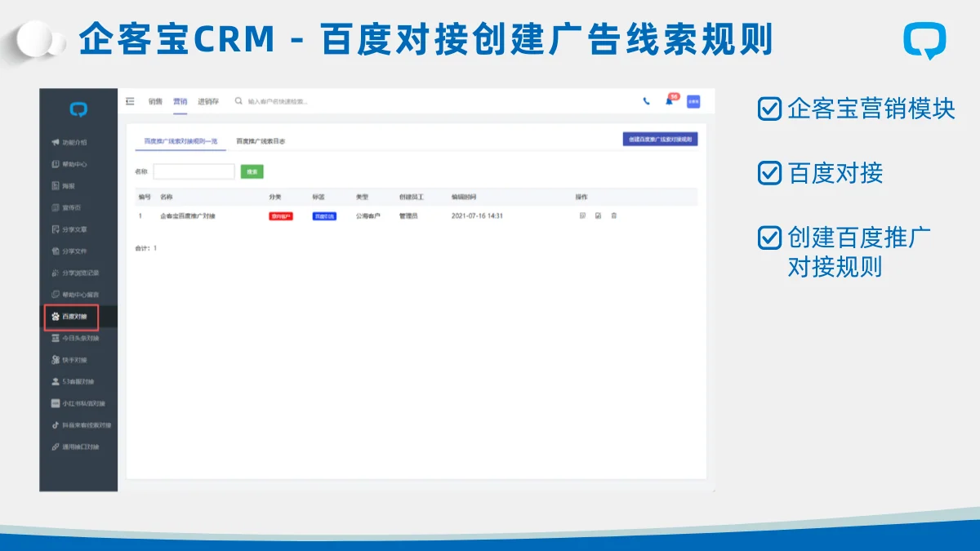Image resolution: width=980 pixels, height=551 pixels.
Task: Edit the 企客宝百度推广对接 rule
Action: pos(599,216)
